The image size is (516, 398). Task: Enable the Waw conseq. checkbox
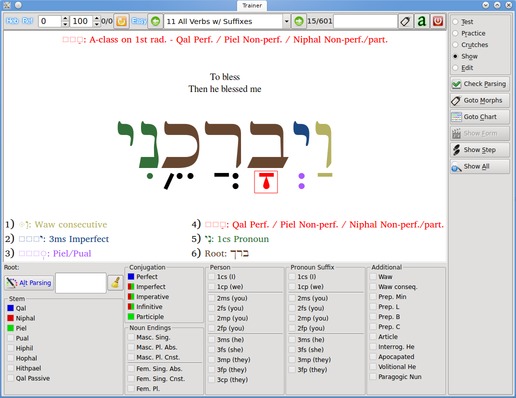coord(373,287)
